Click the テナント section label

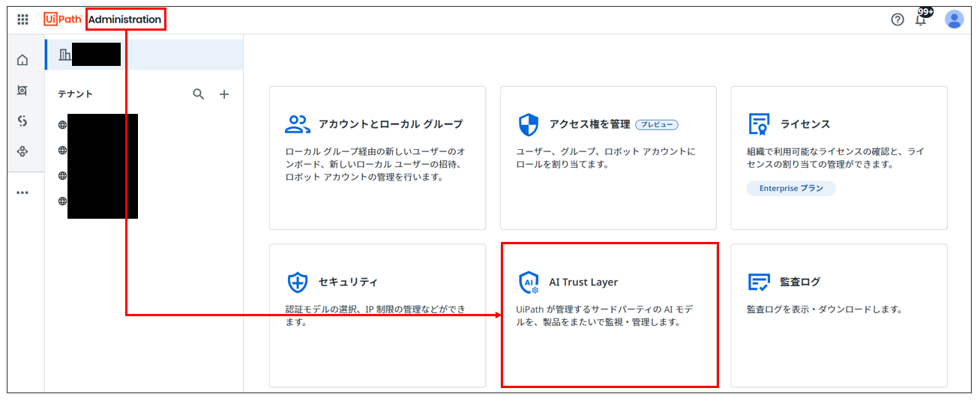[75, 94]
